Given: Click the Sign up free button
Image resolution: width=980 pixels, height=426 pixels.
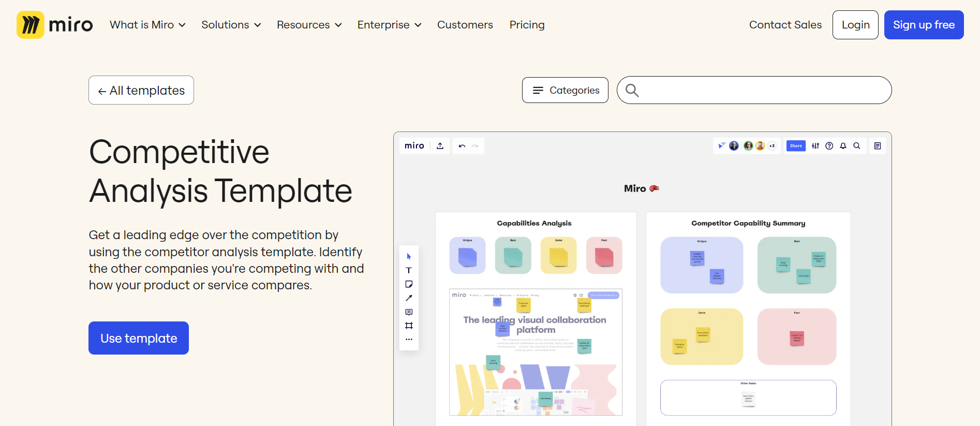Looking at the screenshot, I should pos(924,25).
